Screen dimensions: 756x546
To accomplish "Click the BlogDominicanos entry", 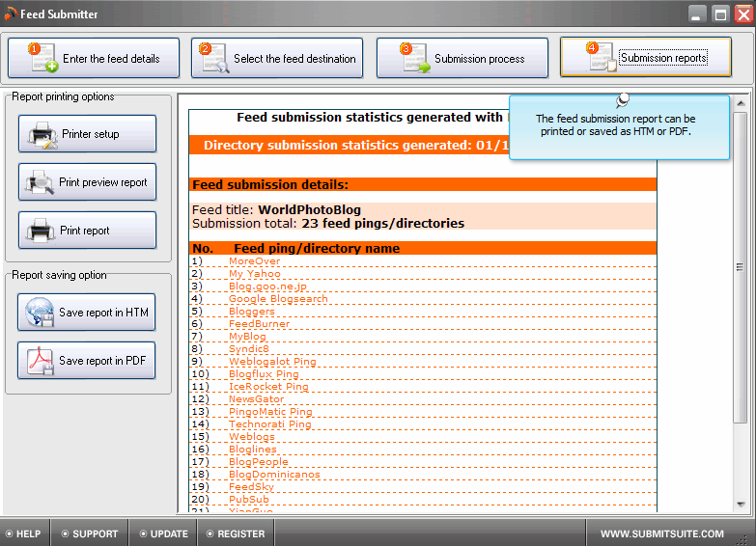I will [274, 474].
